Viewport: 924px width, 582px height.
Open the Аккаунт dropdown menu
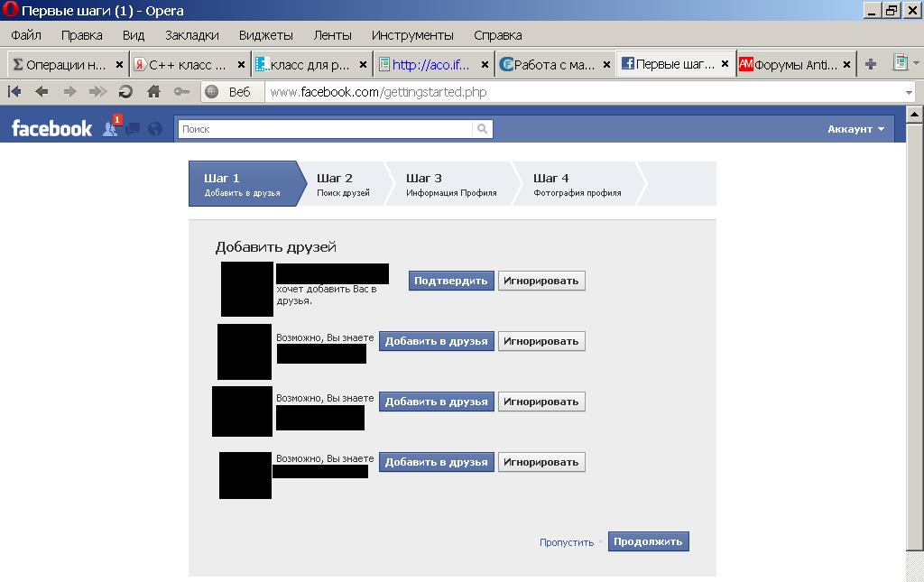click(855, 129)
